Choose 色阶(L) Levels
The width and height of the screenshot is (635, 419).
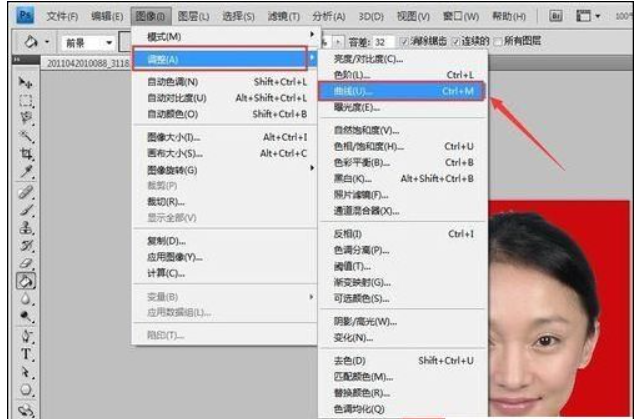(404, 75)
